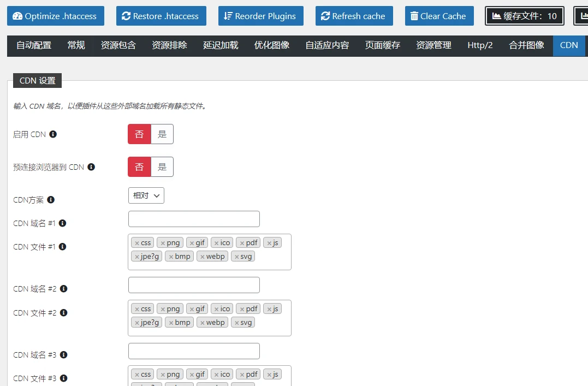Remove the webp tag from CDN 文件 #2
Screen dimensions: 588x386
pos(203,322)
